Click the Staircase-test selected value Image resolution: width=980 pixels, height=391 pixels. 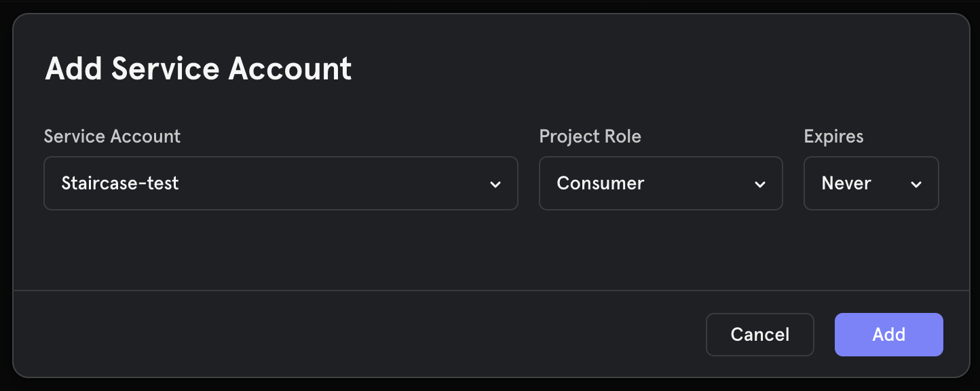tap(120, 183)
